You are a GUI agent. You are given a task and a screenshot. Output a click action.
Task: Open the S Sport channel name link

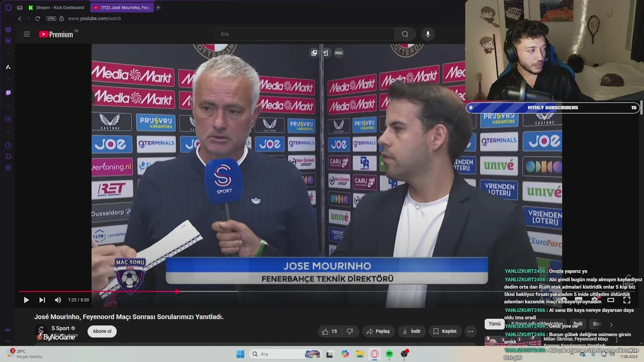pos(60,328)
